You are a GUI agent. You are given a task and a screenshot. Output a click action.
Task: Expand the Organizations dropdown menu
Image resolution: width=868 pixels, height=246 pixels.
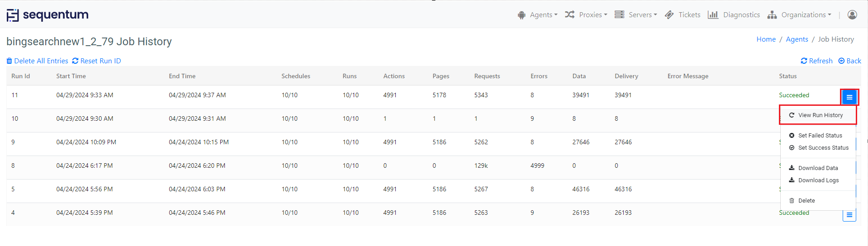coord(799,15)
